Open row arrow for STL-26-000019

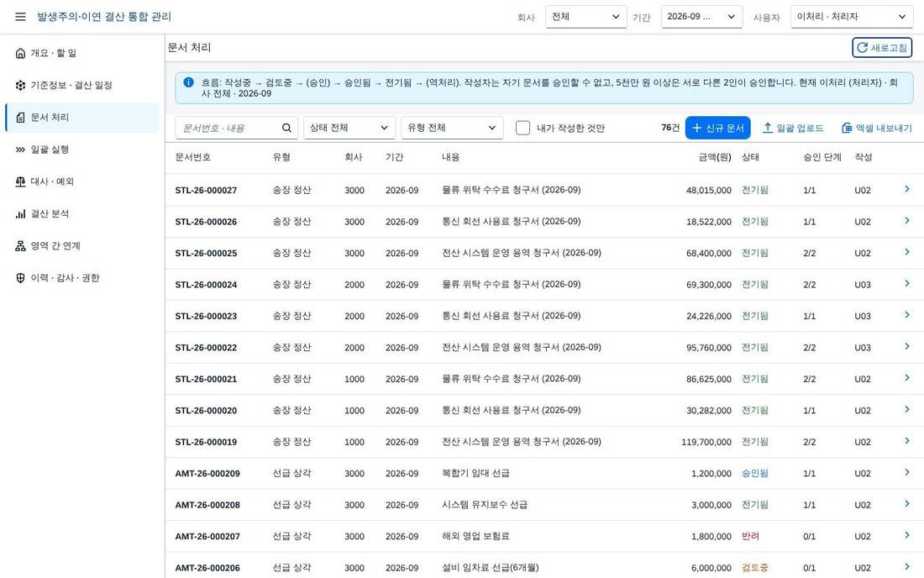point(907,441)
